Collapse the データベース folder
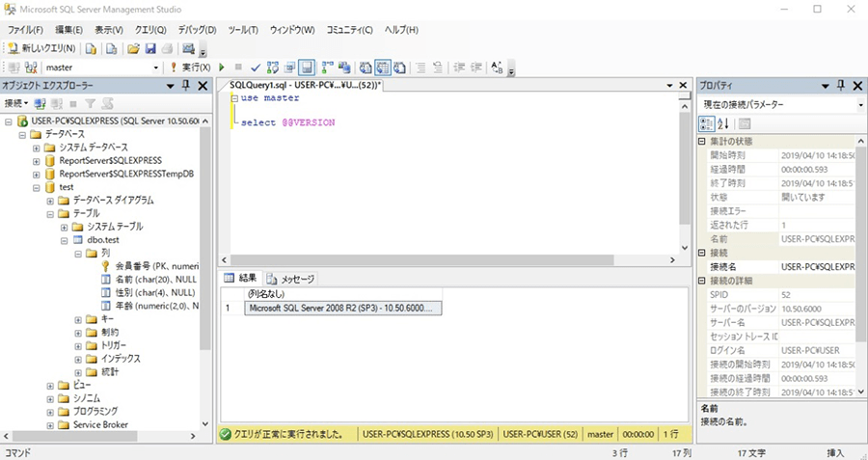868x460 pixels. [21, 134]
